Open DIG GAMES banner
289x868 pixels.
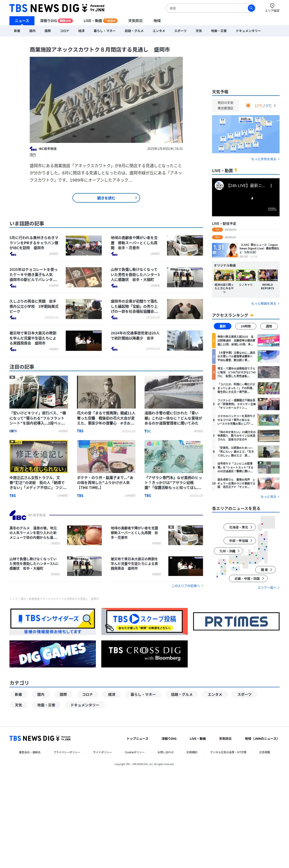(x=52, y=654)
